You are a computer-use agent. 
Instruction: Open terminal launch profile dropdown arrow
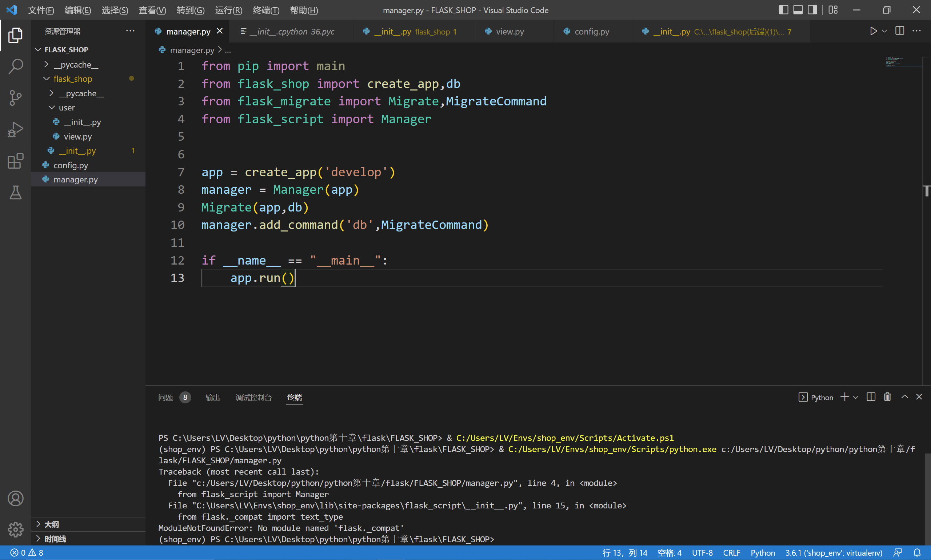click(856, 397)
